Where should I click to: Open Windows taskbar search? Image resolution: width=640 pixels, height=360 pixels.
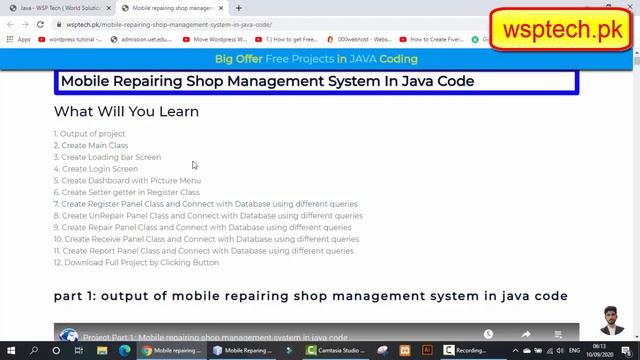[x=34, y=350]
